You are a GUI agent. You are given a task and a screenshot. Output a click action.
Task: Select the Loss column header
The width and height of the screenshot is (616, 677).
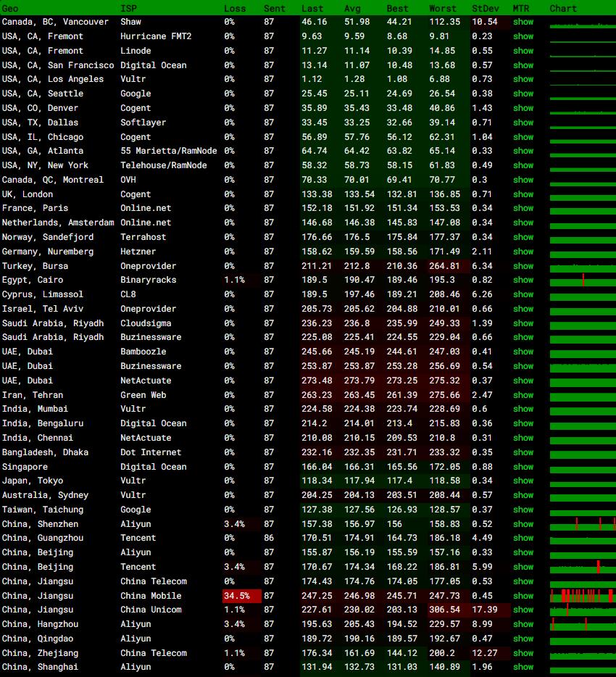point(234,8)
